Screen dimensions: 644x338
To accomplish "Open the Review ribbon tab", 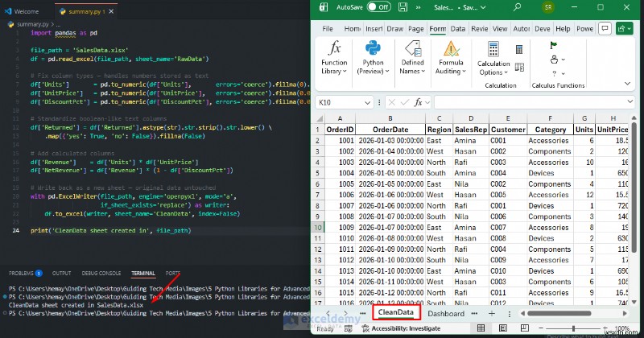I will click(479, 29).
